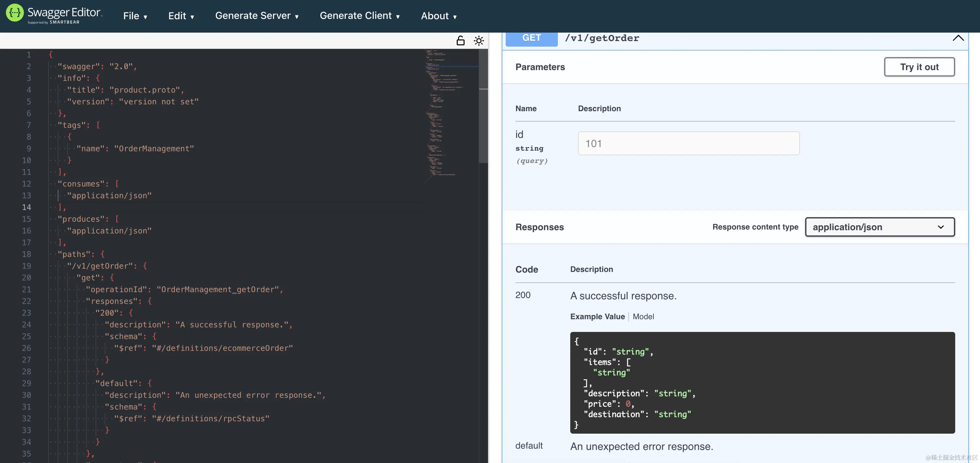Expand the Generate Server dropdown

[x=257, y=16]
